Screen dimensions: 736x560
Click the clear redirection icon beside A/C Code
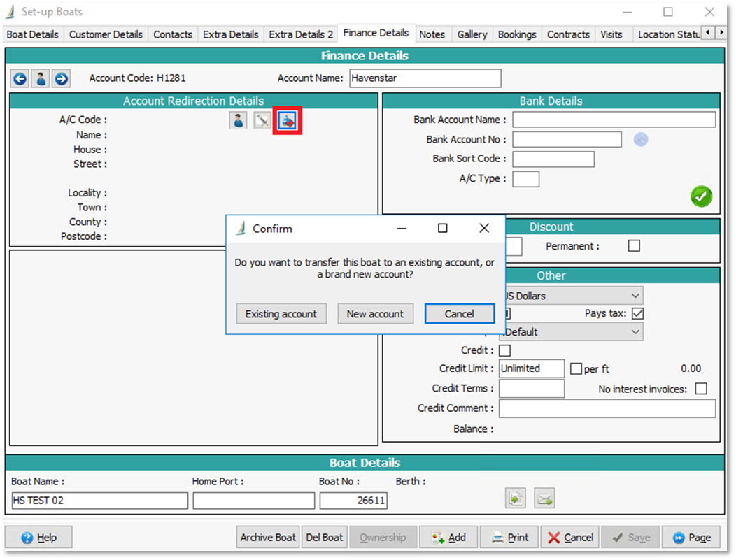tap(262, 121)
